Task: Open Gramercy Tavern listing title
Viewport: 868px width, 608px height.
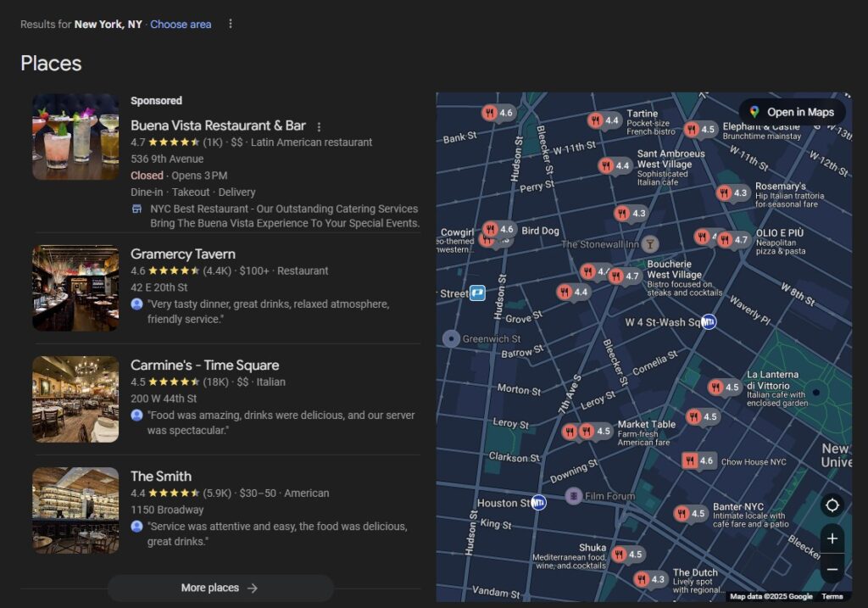Action: click(182, 254)
